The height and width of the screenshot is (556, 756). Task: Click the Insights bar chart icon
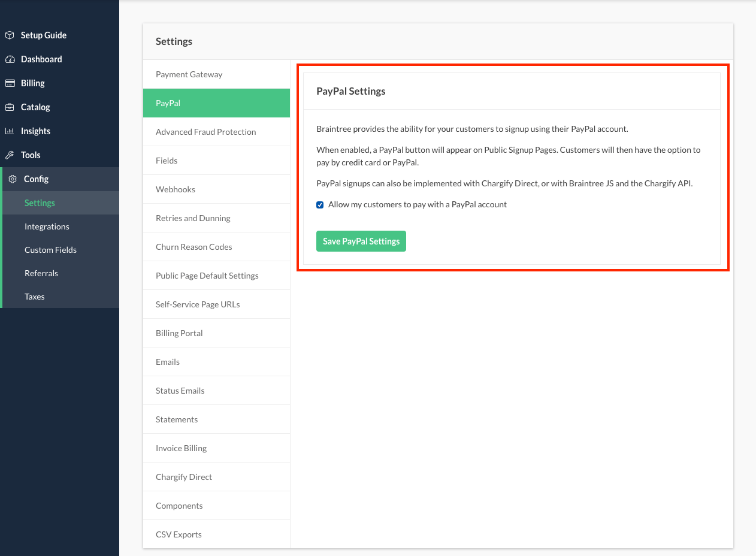[x=10, y=131]
